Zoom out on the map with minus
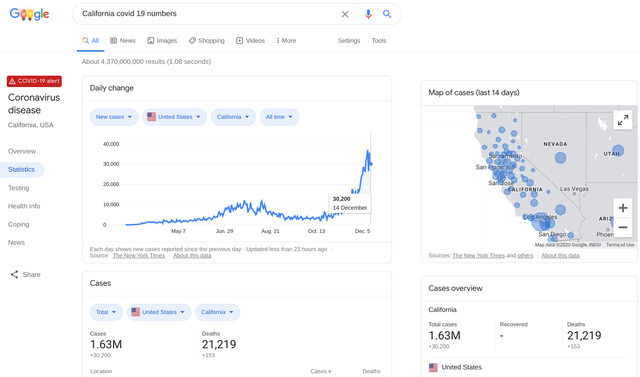Image resolution: width=640 pixels, height=377 pixels. coord(622,227)
